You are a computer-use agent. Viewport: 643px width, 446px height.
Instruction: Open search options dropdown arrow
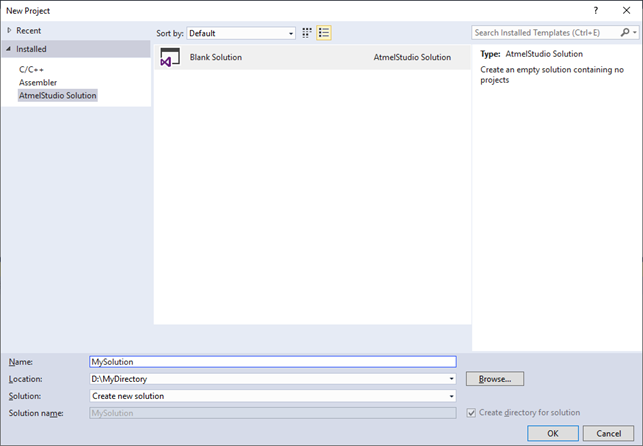pyautogui.click(x=635, y=32)
